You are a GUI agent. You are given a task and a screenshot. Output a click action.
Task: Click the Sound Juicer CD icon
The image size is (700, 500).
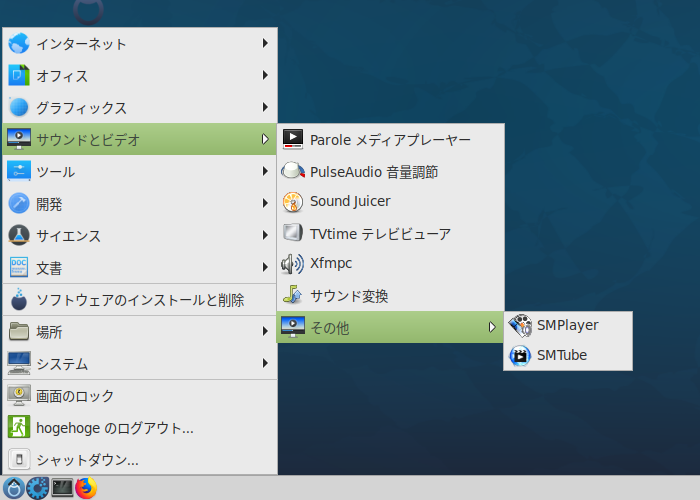[x=293, y=202]
